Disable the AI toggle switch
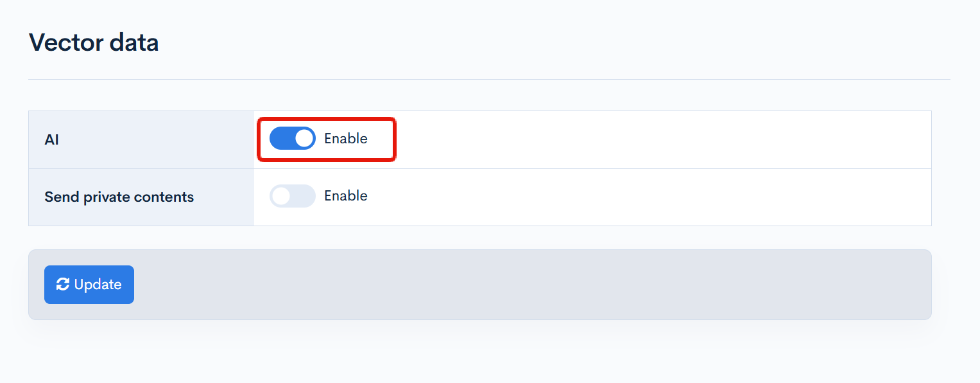This screenshot has width=980, height=383. 293,139
